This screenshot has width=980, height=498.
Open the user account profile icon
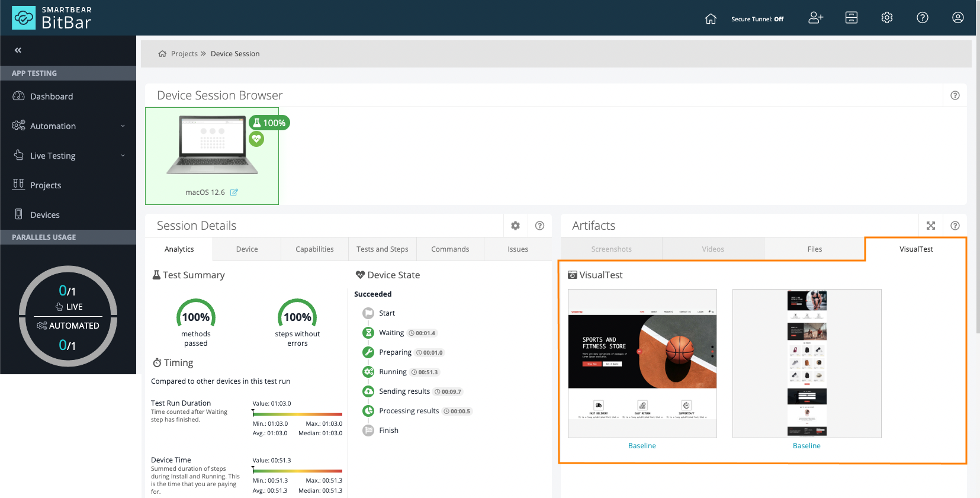[x=957, y=18]
